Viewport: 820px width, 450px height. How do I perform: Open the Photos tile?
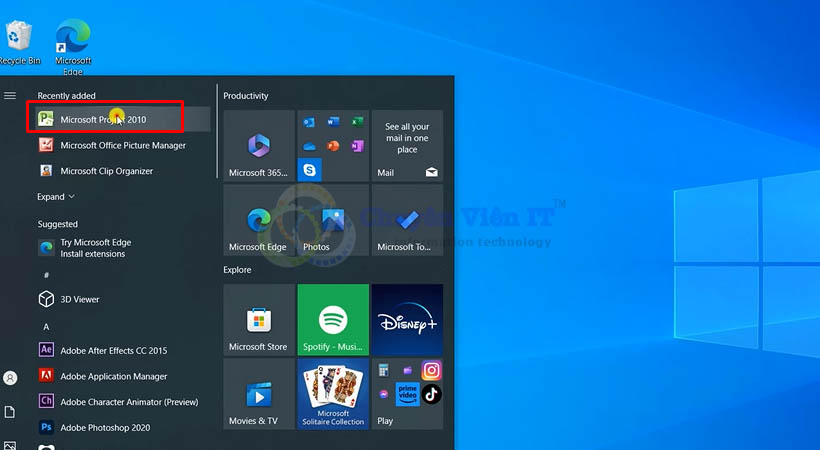pos(333,221)
